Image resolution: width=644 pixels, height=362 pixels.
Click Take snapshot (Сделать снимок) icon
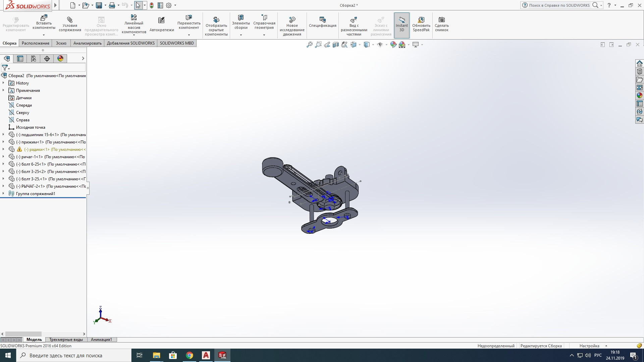pyautogui.click(x=442, y=20)
